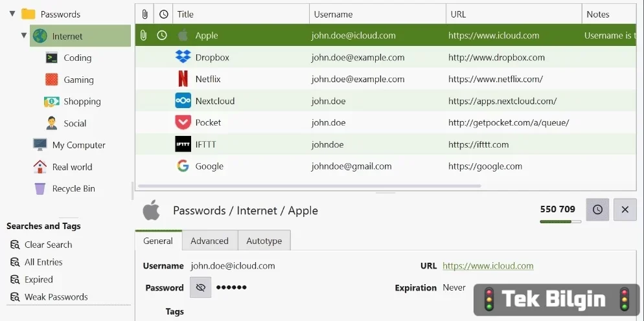Open the Autotype tab
Viewport: 644px width, 321px height.
264,241
